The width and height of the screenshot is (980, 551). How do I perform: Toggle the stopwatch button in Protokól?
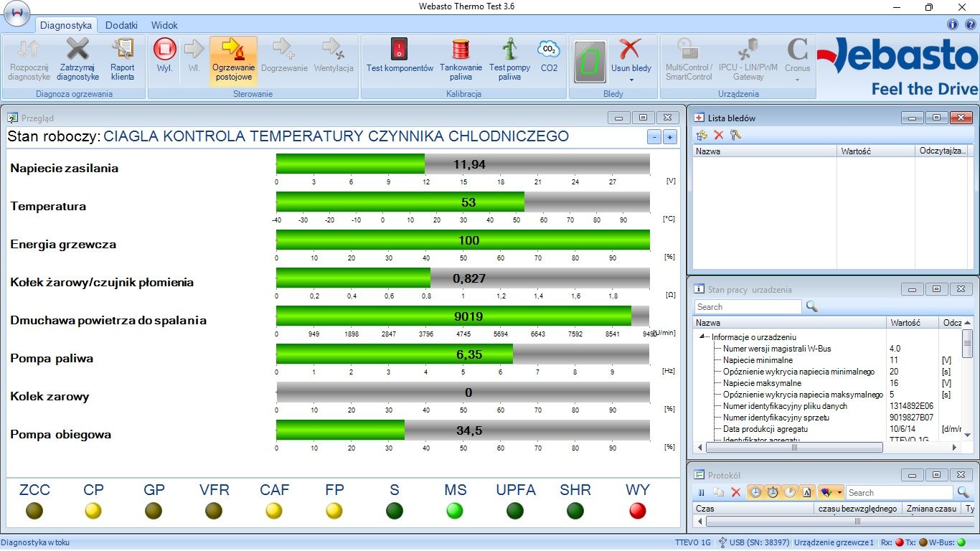pyautogui.click(x=773, y=492)
